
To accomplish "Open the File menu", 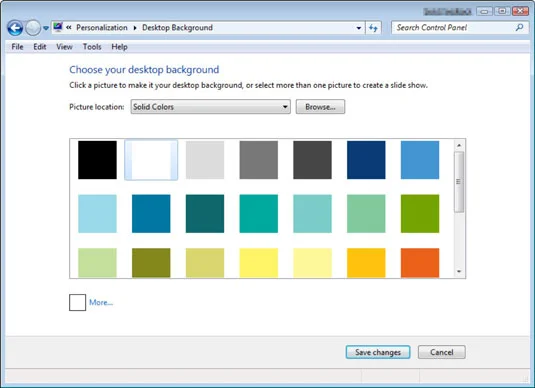I will point(17,47).
